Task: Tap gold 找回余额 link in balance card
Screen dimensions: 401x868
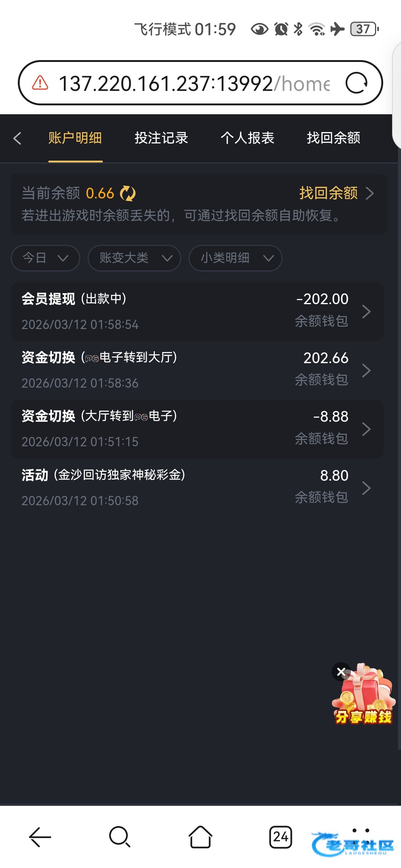Action: 335,193
